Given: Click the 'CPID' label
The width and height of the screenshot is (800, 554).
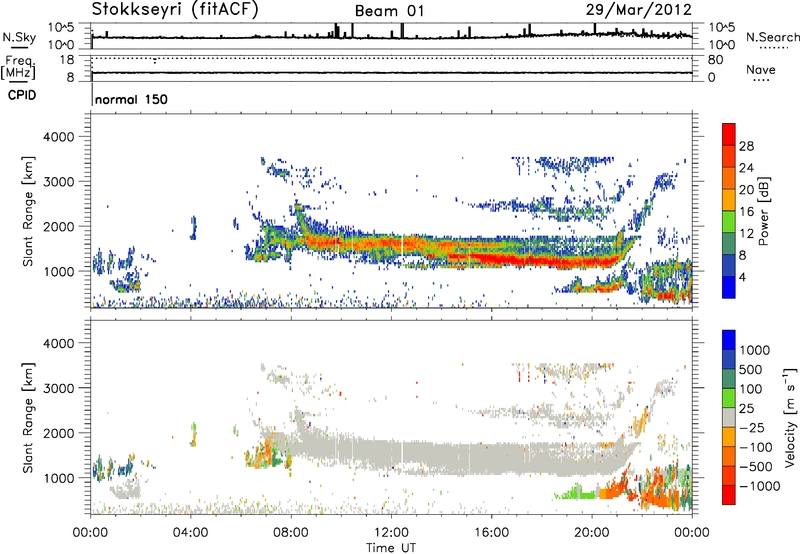Looking at the screenshot, I should (x=22, y=95).
